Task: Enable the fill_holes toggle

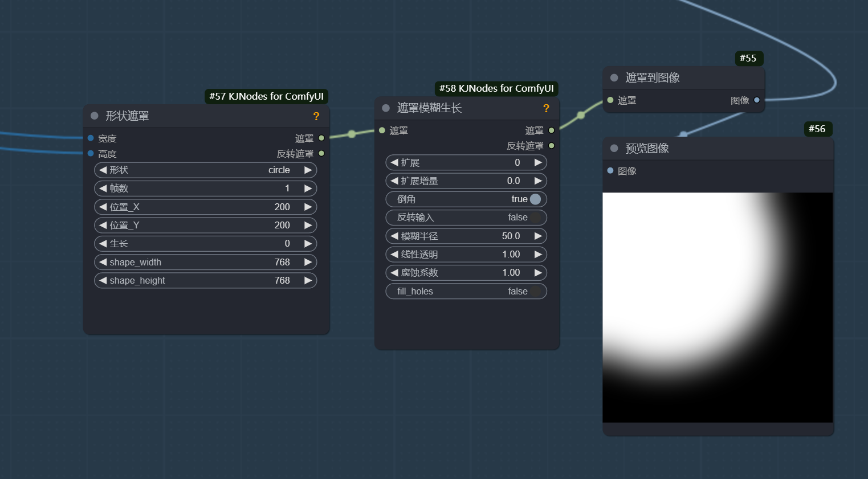Action: tap(535, 292)
